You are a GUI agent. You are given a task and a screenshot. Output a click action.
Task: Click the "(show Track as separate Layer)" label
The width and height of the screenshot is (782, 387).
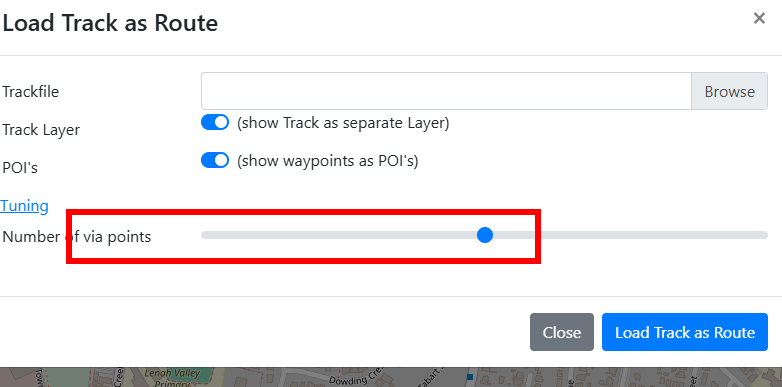click(343, 123)
